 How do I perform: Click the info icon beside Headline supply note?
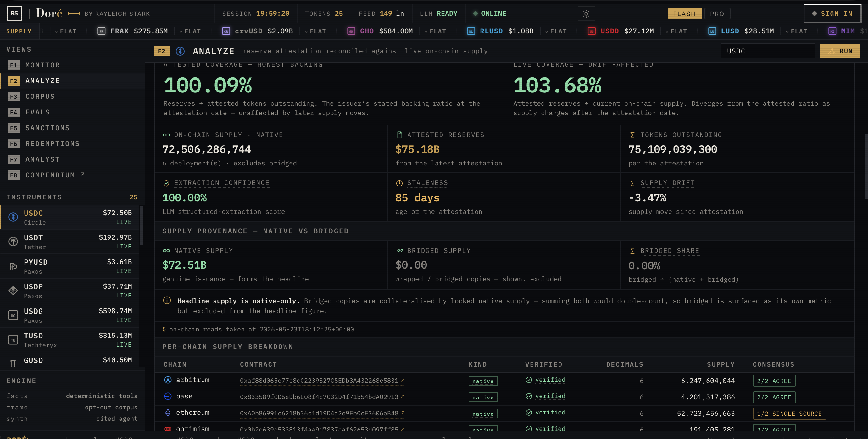(x=167, y=301)
